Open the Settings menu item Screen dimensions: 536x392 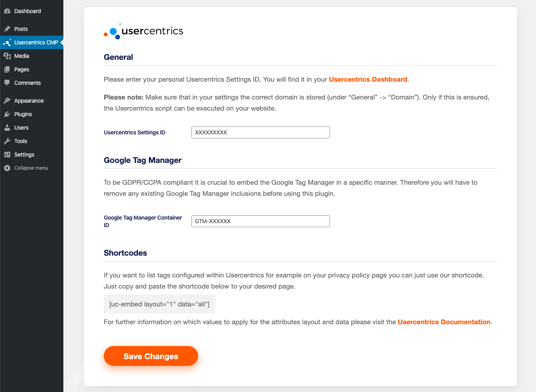tap(24, 155)
